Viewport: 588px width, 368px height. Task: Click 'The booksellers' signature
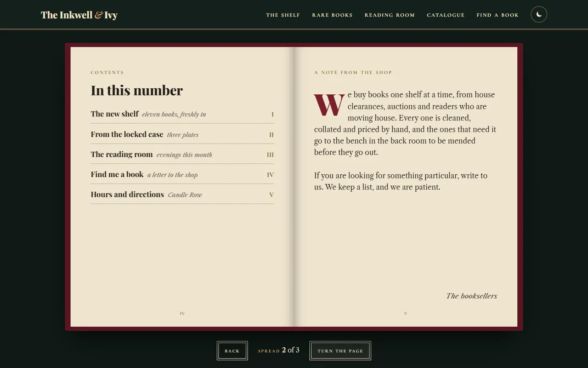tap(471, 296)
